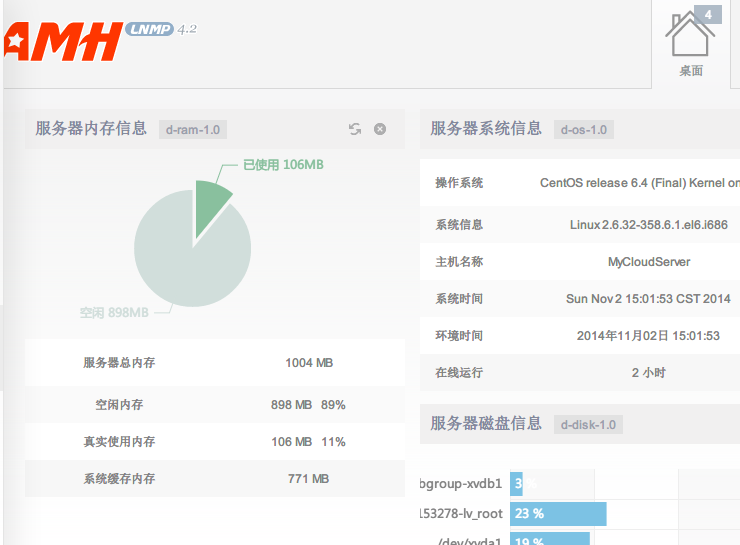
Task: Click the 服务器总内存 table row
Action: click(x=215, y=363)
